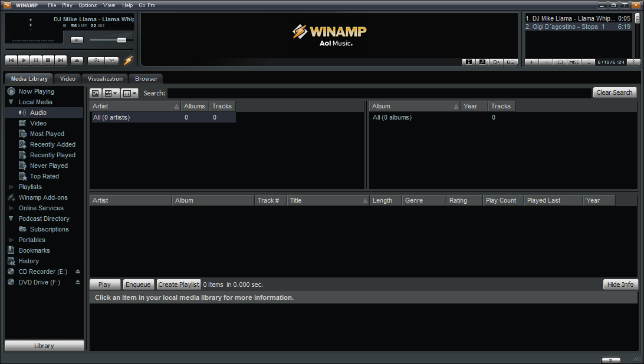Click the arrow-out-of-box icon beside the magnifier

point(496,62)
